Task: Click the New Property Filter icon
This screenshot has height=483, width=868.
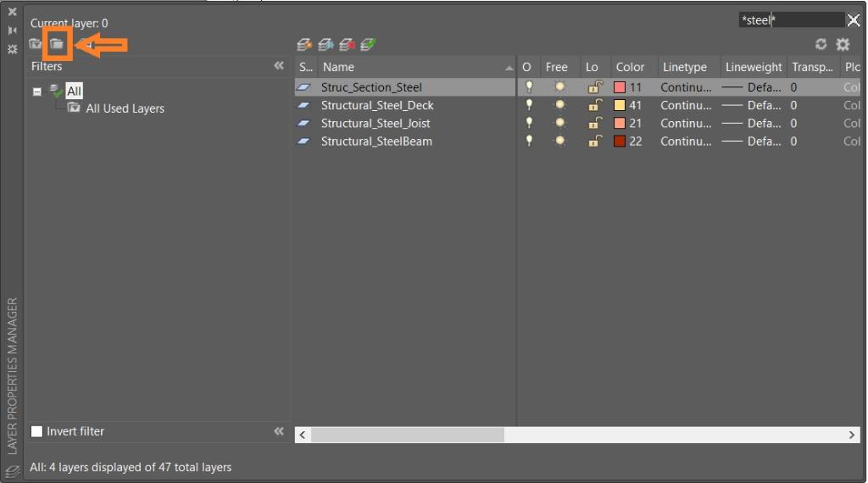Action: click(x=36, y=44)
